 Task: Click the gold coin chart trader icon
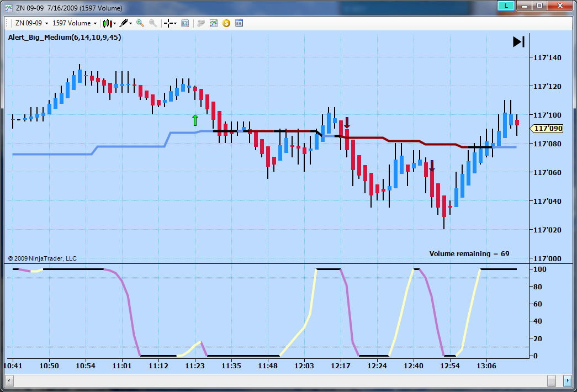tap(226, 23)
